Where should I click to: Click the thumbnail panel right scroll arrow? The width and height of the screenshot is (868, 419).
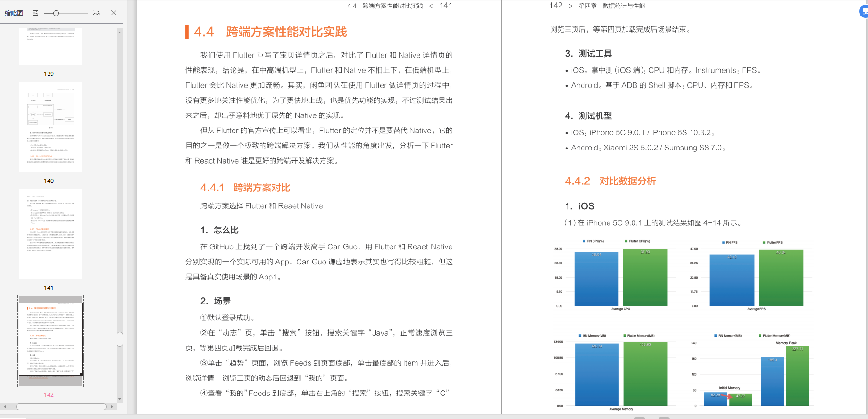[x=112, y=406]
